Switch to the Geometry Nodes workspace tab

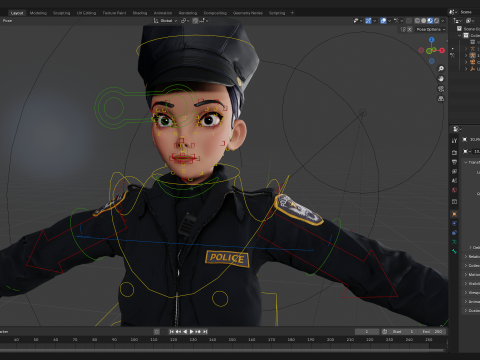point(248,13)
